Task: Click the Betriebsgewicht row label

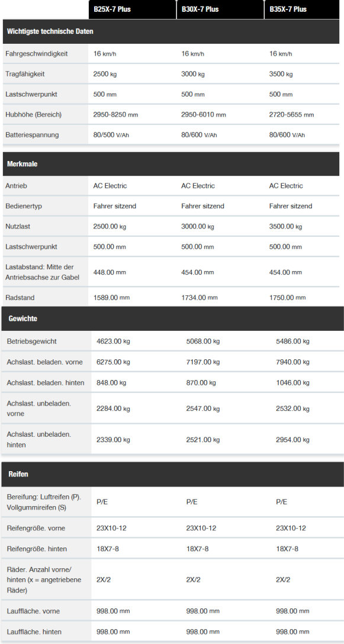Action: click(x=32, y=342)
